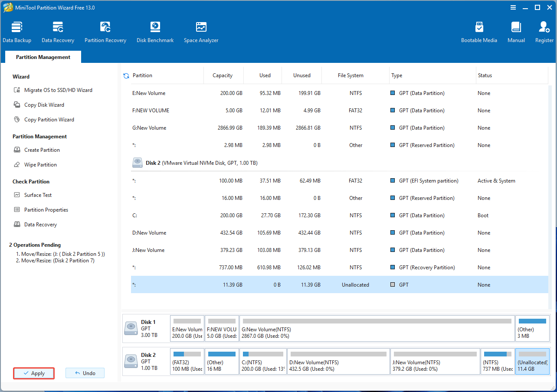Select the Unallocated 11.4 GB block on Disk 2
Image resolution: width=557 pixels, height=392 pixels.
click(x=532, y=361)
